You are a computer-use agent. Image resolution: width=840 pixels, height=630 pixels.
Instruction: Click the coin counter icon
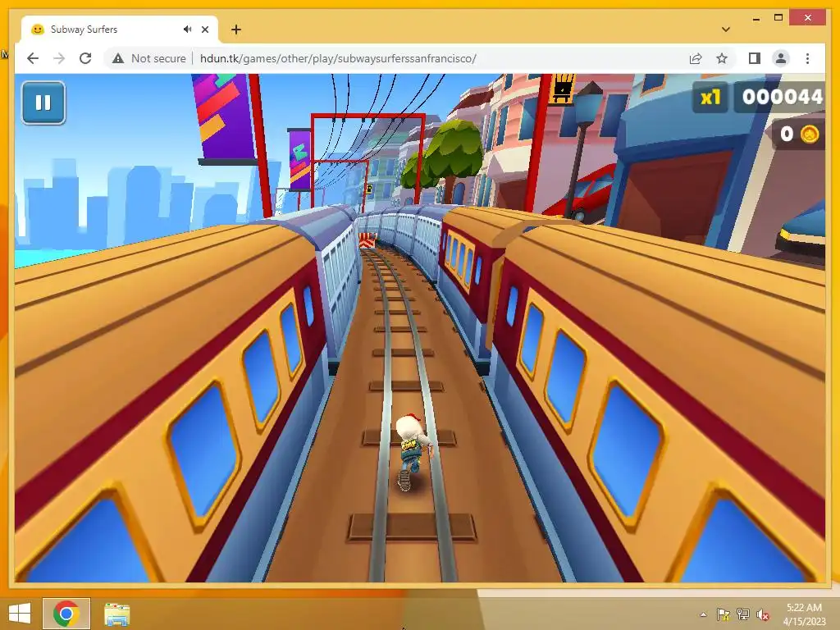pyautogui.click(x=809, y=134)
